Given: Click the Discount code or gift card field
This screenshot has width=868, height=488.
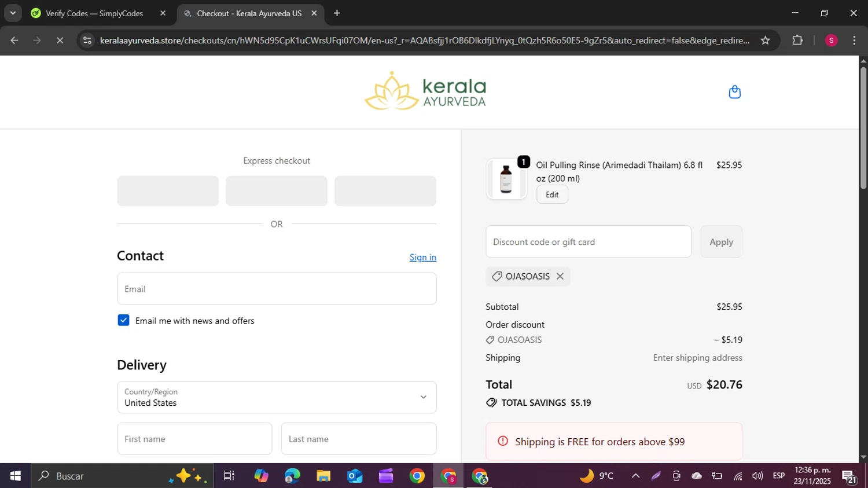Looking at the screenshot, I should [x=589, y=241].
